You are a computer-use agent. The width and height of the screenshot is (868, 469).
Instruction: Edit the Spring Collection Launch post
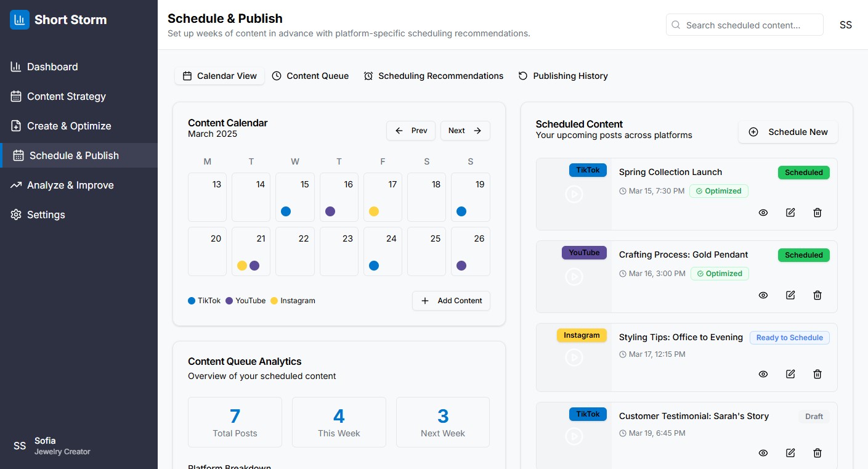coord(790,213)
